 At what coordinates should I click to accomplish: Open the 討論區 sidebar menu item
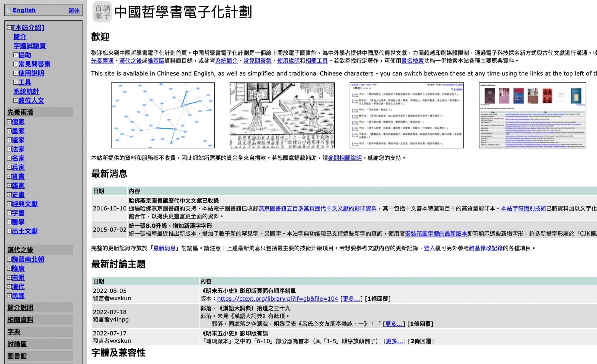tap(17, 344)
